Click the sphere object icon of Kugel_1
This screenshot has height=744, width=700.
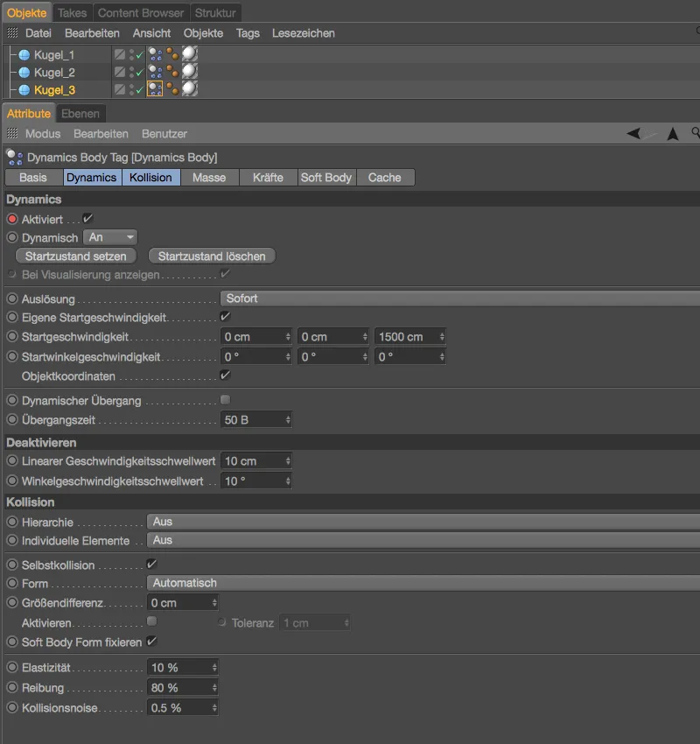(24, 54)
